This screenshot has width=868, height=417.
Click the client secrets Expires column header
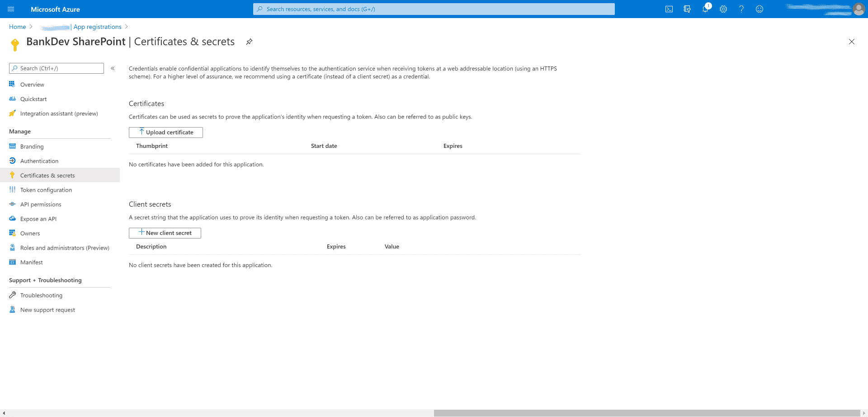pyautogui.click(x=336, y=246)
